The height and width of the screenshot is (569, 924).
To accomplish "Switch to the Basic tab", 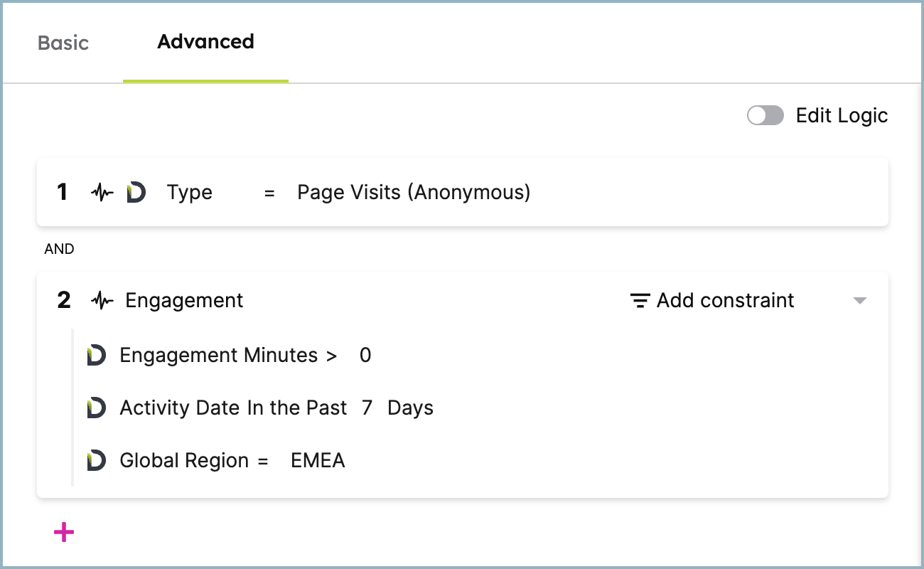I will (x=63, y=43).
